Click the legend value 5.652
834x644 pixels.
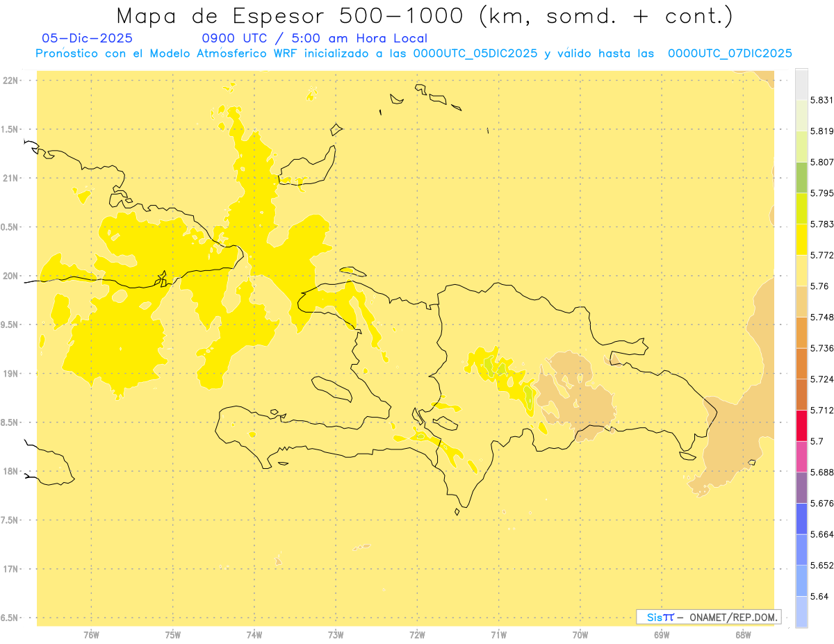coord(821,565)
